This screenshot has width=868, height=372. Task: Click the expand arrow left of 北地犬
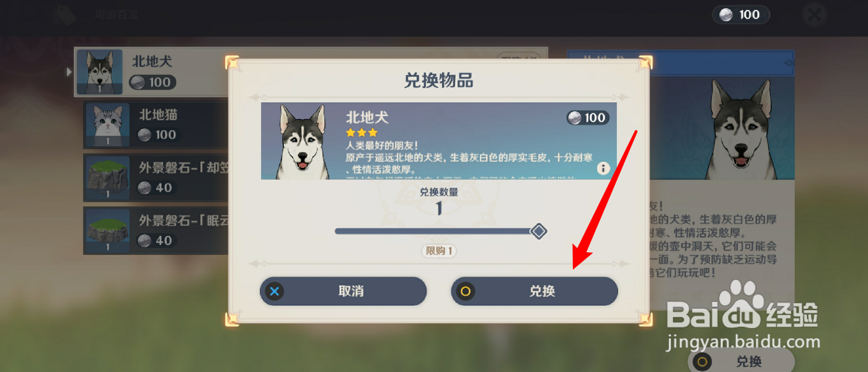click(69, 72)
